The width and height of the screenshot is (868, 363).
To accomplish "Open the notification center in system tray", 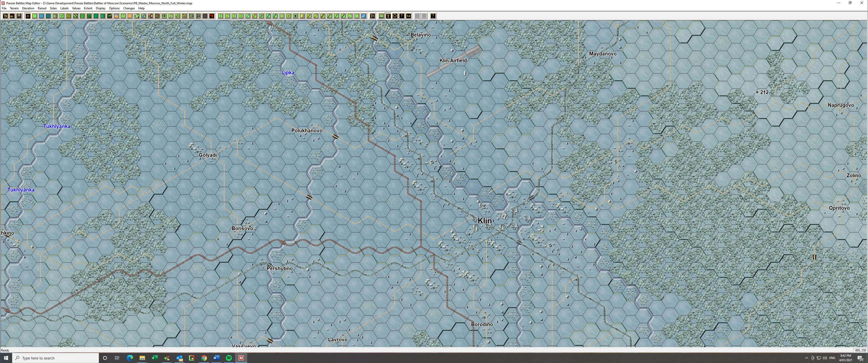I will tap(860, 358).
